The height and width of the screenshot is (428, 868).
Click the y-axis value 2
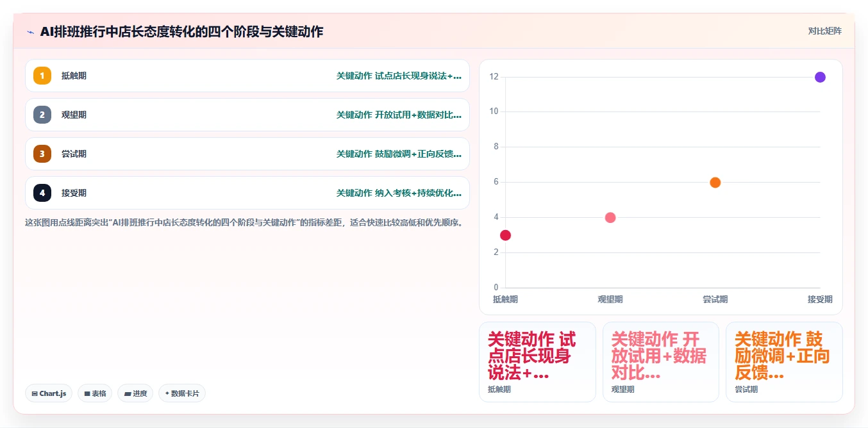click(x=496, y=252)
